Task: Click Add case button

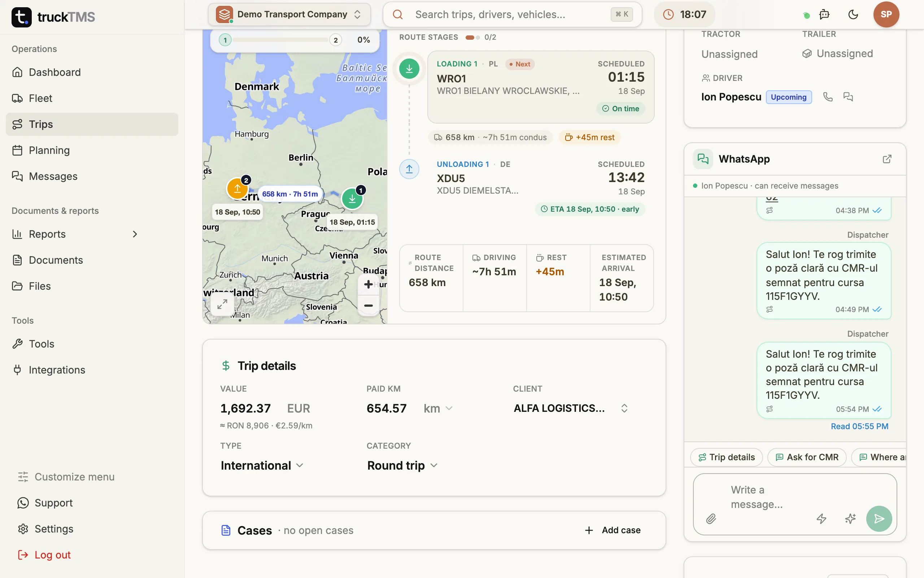Action: tap(613, 530)
